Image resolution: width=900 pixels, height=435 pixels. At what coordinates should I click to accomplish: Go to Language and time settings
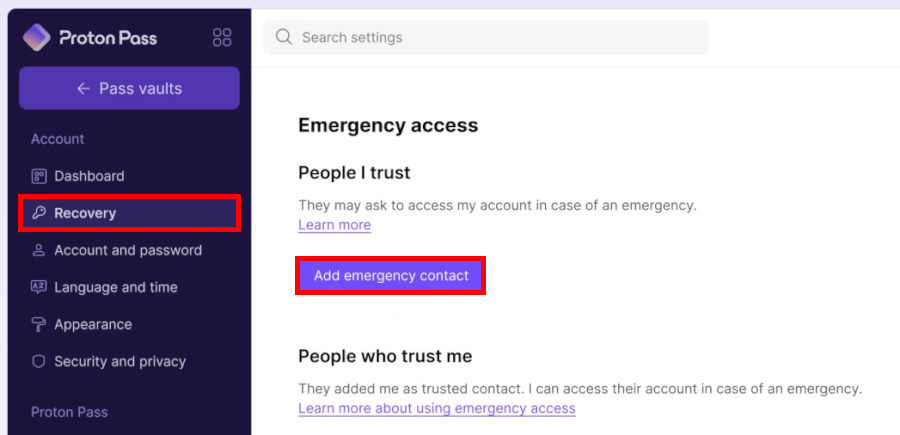click(115, 287)
